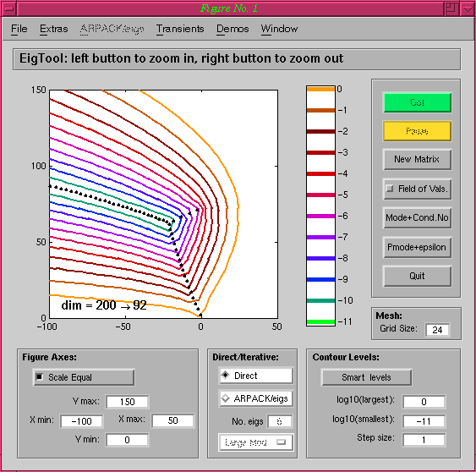This screenshot has width=476, height=472.
Task: Click the yellow Pause button
Action: coord(417,131)
